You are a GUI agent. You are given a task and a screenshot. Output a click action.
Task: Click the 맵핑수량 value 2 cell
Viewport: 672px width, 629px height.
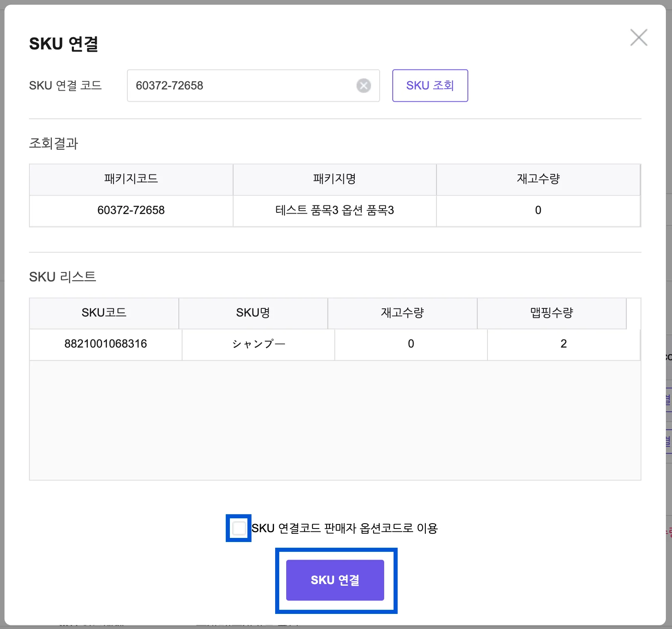tap(563, 344)
